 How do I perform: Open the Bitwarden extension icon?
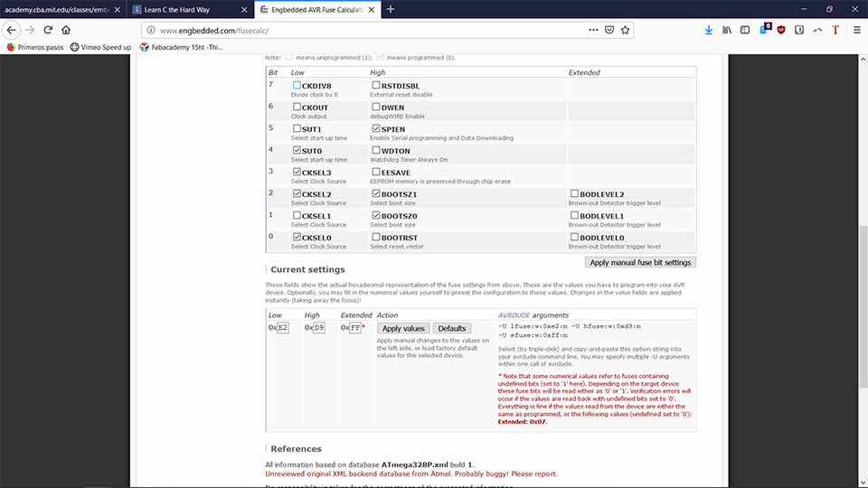799,30
